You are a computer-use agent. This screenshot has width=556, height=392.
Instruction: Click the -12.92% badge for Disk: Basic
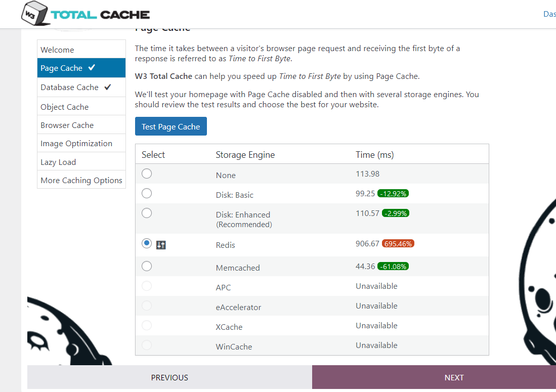click(393, 194)
